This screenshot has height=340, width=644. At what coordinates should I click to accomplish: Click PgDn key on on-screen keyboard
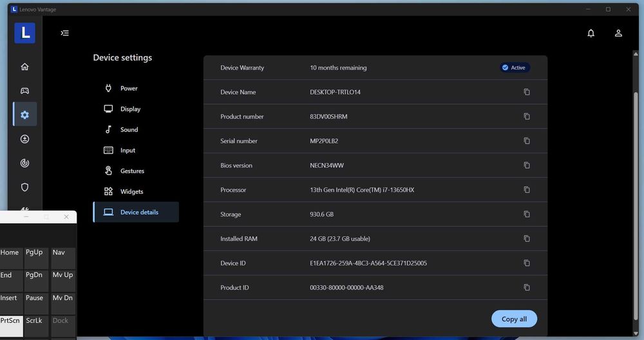(x=36, y=281)
